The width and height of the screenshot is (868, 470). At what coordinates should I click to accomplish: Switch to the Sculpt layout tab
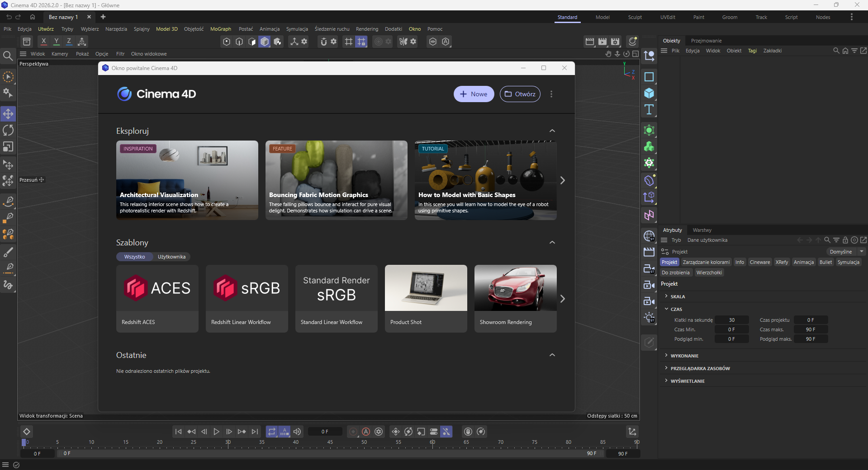(635, 17)
